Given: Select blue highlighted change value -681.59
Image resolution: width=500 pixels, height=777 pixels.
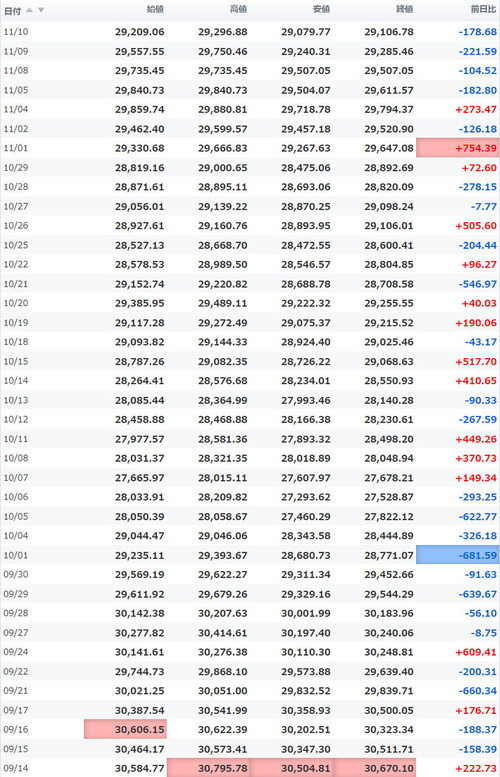Looking at the screenshot, I should [x=458, y=555].
